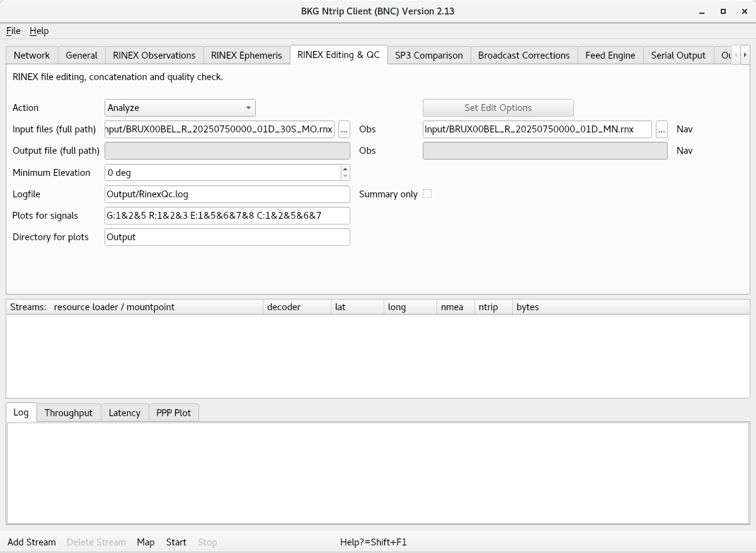Decrease Minimum Elevation with down arrow
Image resolution: width=756 pixels, height=553 pixels.
pos(345,176)
